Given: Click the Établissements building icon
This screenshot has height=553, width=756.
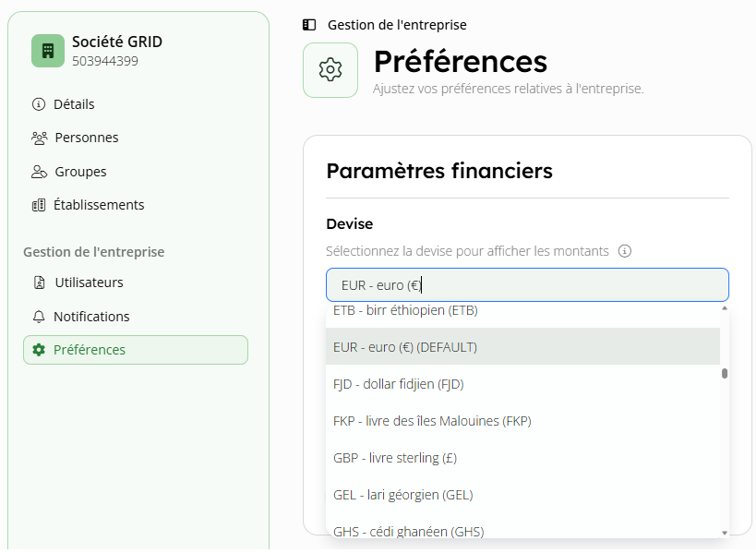Looking at the screenshot, I should [39, 205].
